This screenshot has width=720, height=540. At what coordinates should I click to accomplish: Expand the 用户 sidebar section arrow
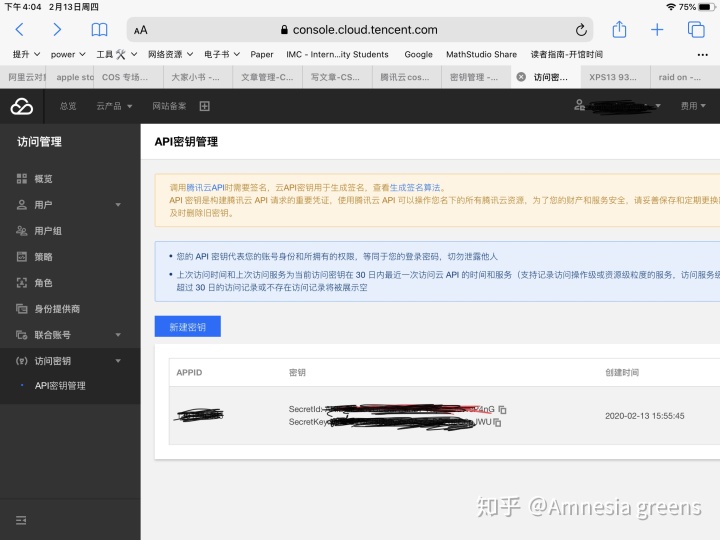coord(118,205)
